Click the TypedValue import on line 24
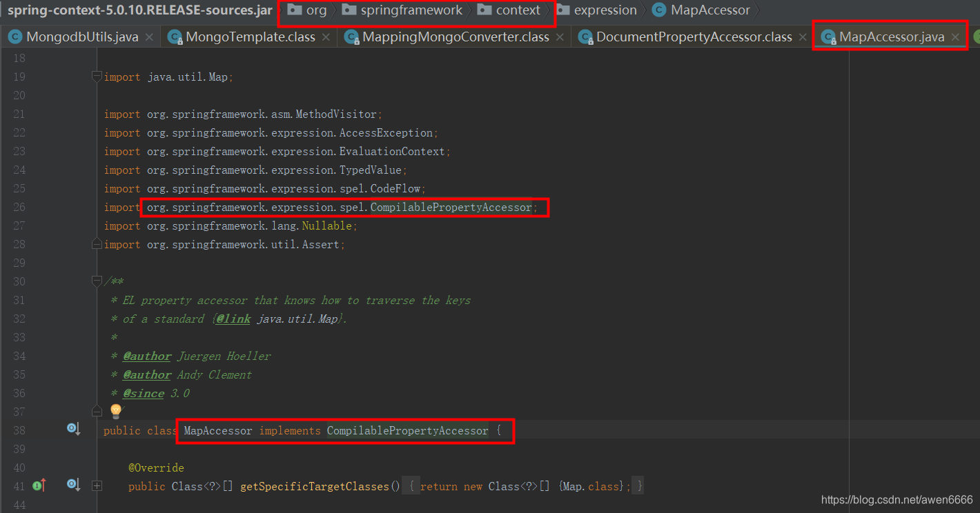The image size is (980, 513). [255, 170]
